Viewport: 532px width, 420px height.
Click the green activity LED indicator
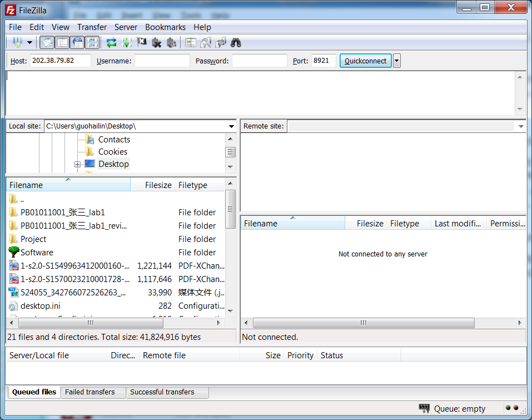[x=508, y=408]
